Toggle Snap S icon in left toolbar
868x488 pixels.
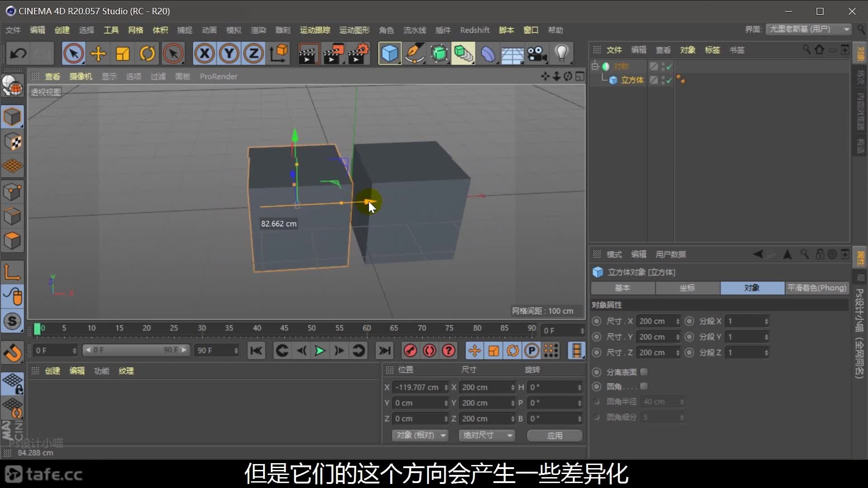tap(12, 321)
